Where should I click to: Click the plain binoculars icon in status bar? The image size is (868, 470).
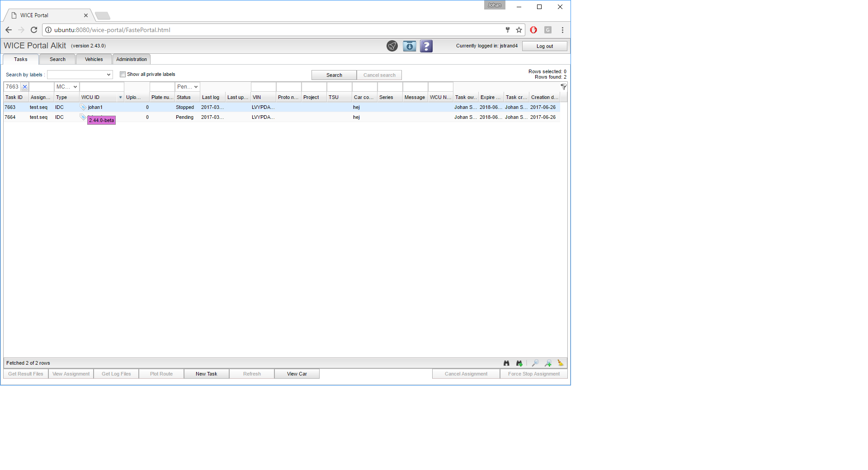(x=506, y=363)
